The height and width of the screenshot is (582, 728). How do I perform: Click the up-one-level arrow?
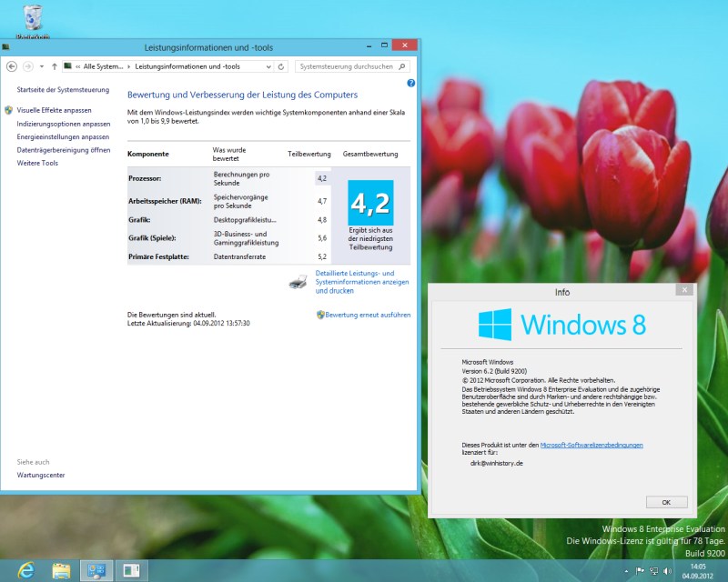click(55, 66)
